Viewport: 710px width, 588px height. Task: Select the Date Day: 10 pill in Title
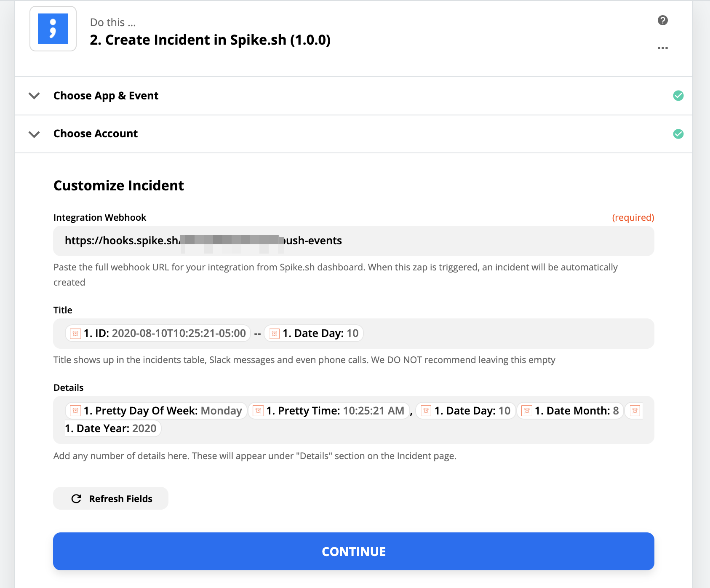pos(314,334)
